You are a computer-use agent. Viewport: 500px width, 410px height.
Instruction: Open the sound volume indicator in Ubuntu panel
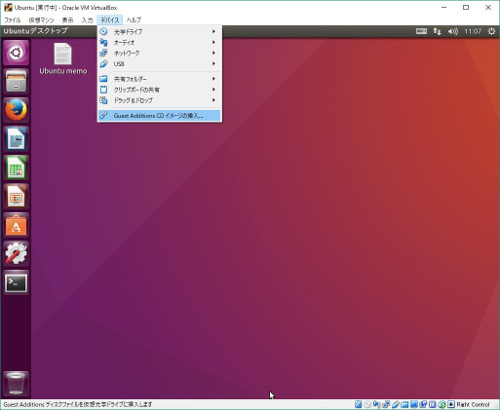click(x=453, y=31)
